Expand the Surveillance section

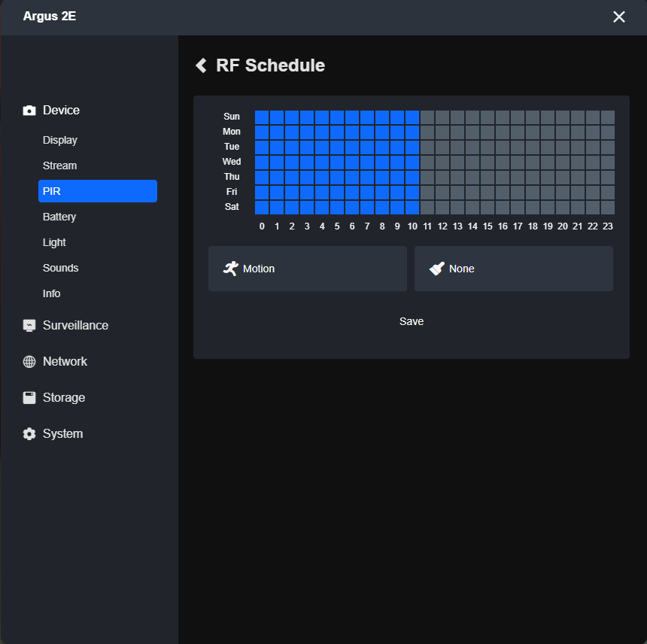point(75,326)
